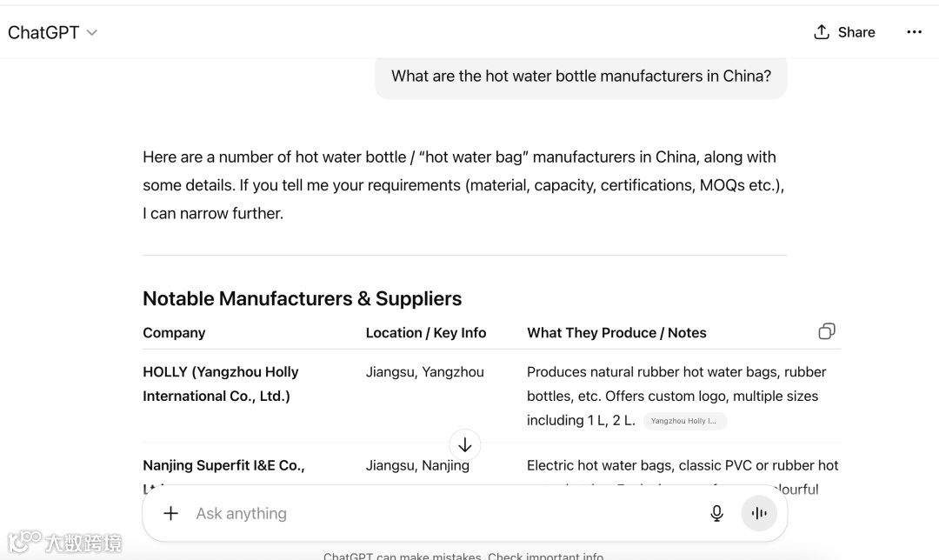Open the "Yangzhou Holly I..." source citation chip
This screenshot has width=939, height=560.
pyautogui.click(x=684, y=421)
